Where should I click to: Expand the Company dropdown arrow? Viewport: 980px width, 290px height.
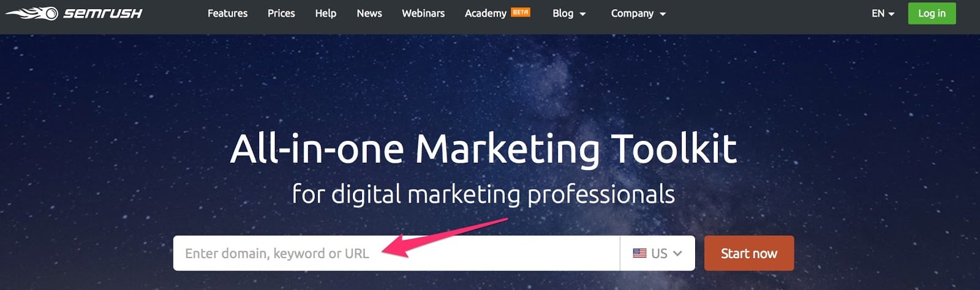663,14
